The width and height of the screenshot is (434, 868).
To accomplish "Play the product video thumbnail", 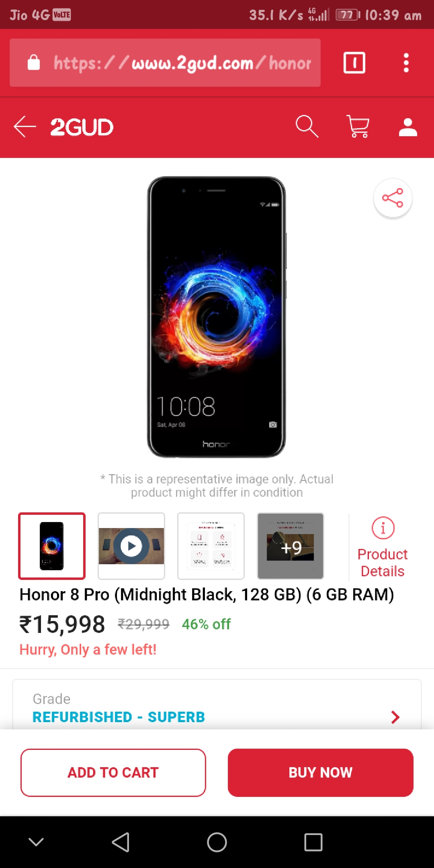I will point(131,546).
